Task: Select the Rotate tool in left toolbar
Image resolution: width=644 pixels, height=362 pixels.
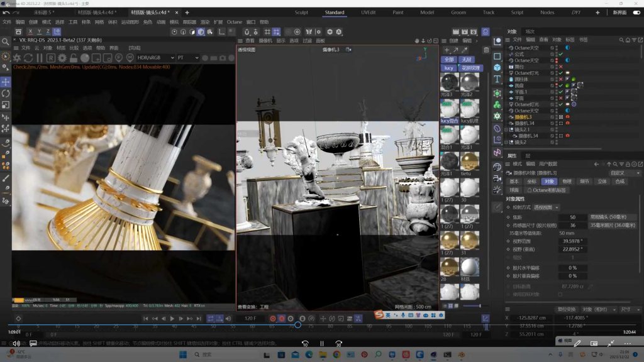Action: coord(6,93)
